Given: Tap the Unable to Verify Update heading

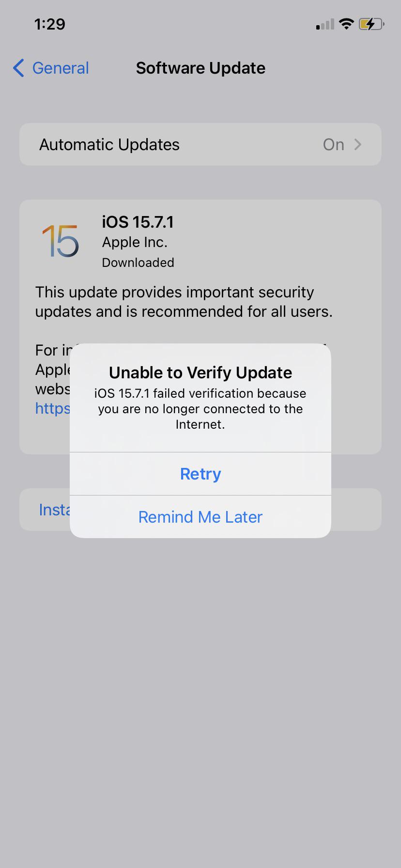Looking at the screenshot, I should pyautogui.click(x=200, y=372).
